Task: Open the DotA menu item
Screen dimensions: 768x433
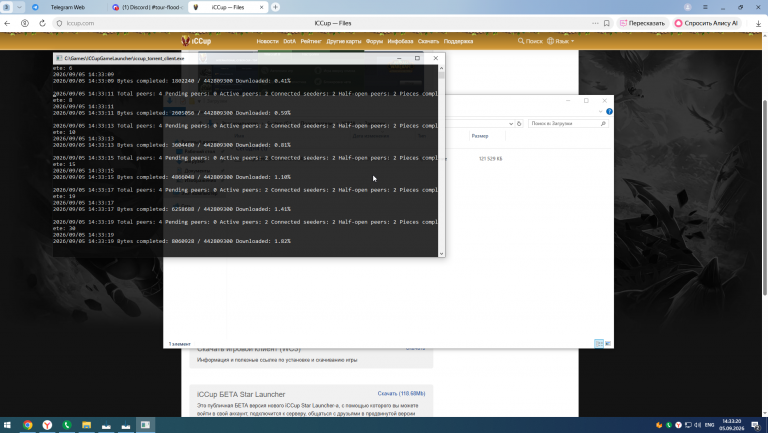Action: click(x=289, y=42)
